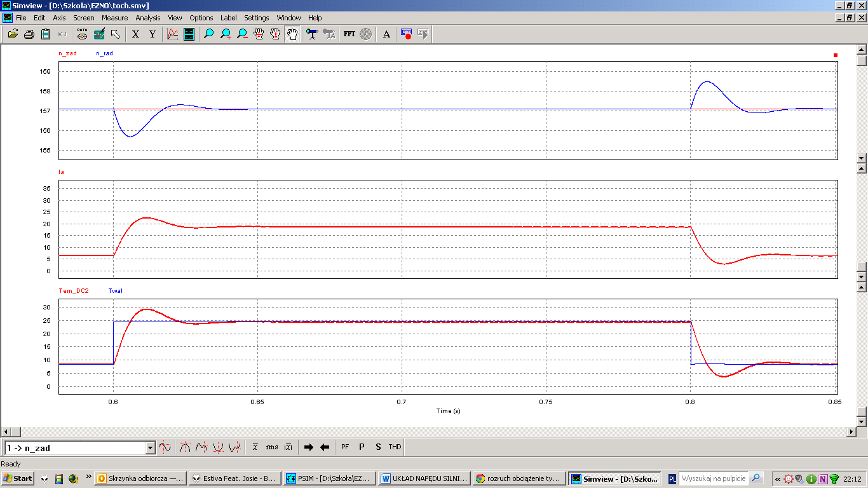Open the Y axis settings
The image size is (868, 488).
153,34
